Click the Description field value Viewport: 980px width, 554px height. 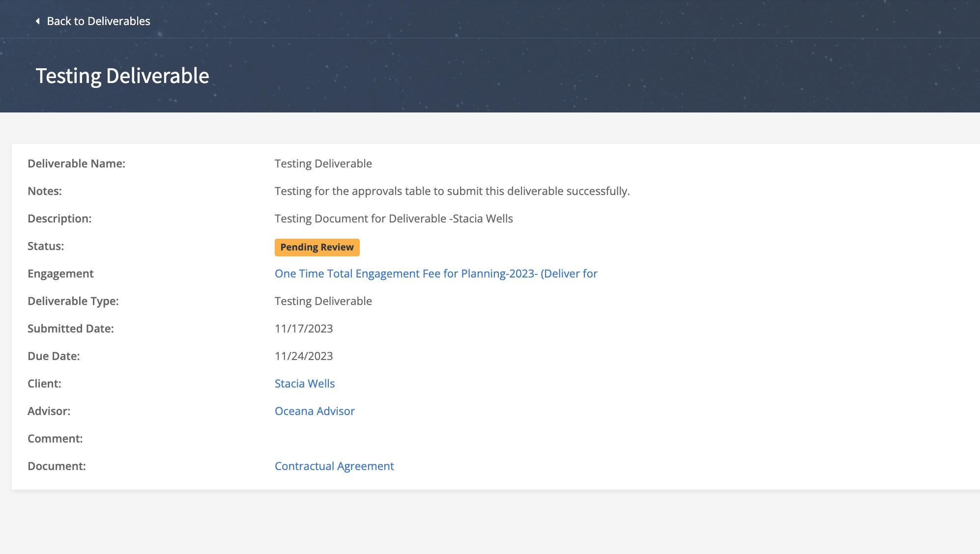[x=393, y=219]
